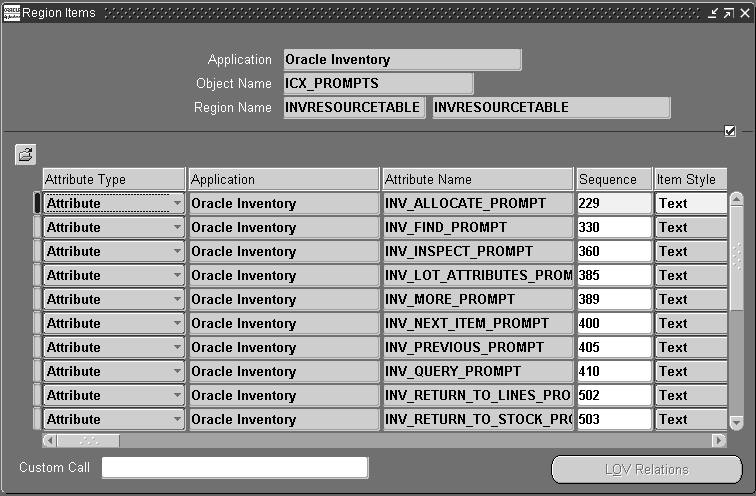Click the vertical scrollbar thumb
The height and width of the screenshot is (496, 756).
point(736,258)
